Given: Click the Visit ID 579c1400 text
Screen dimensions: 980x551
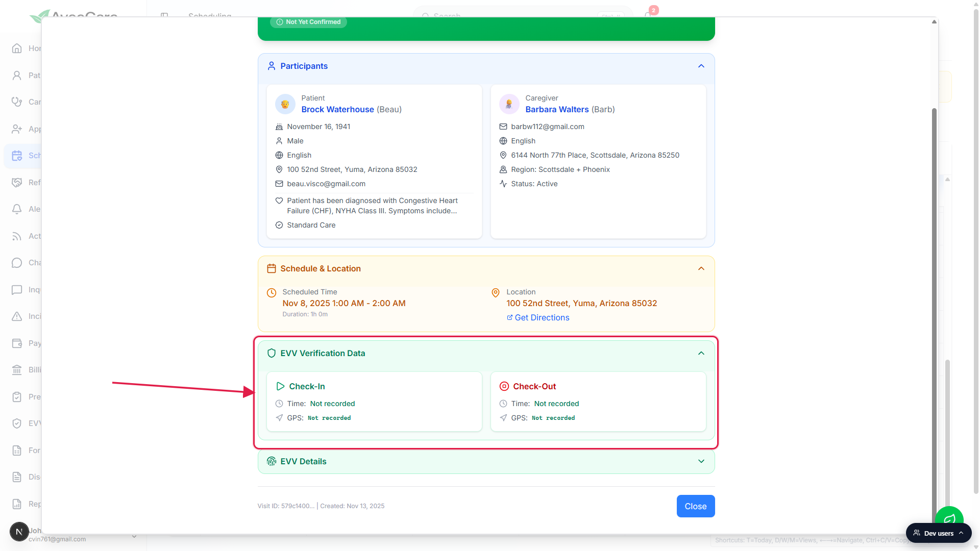Looking at the screenshot, I should click(286, 506).
